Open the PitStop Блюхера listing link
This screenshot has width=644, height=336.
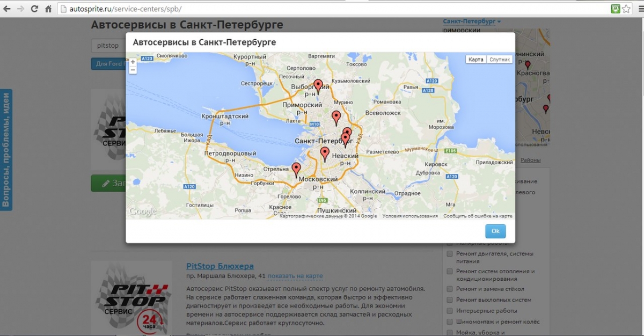coord(219,266)
